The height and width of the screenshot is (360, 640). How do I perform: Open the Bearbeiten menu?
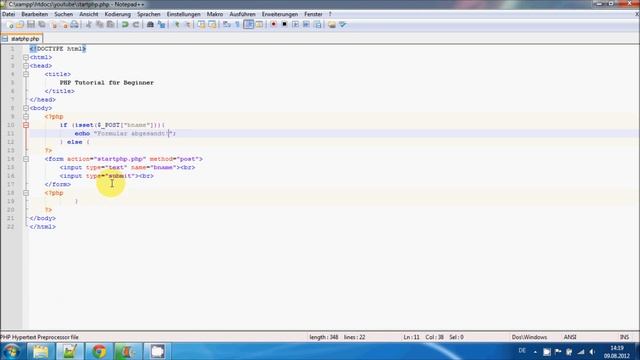[x=35, y=14]
